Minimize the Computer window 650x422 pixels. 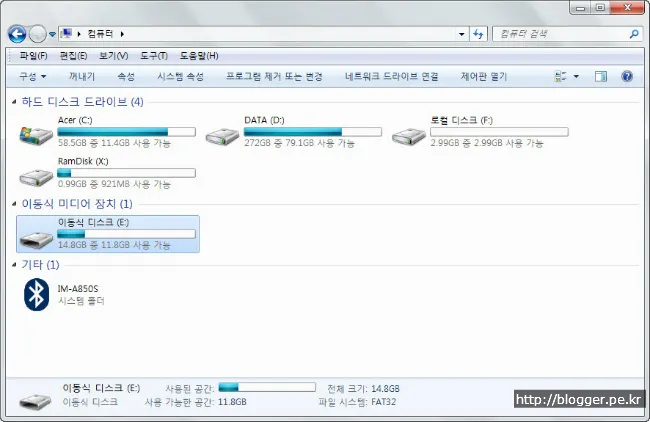pos(580,8)
